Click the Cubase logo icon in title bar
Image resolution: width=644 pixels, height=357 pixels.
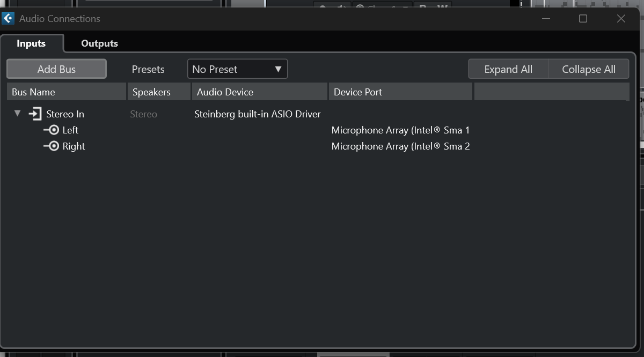click(x=8, y=19)
